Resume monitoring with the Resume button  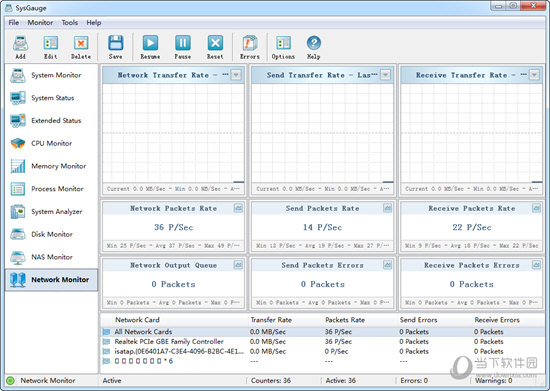[x=150, y=47]
